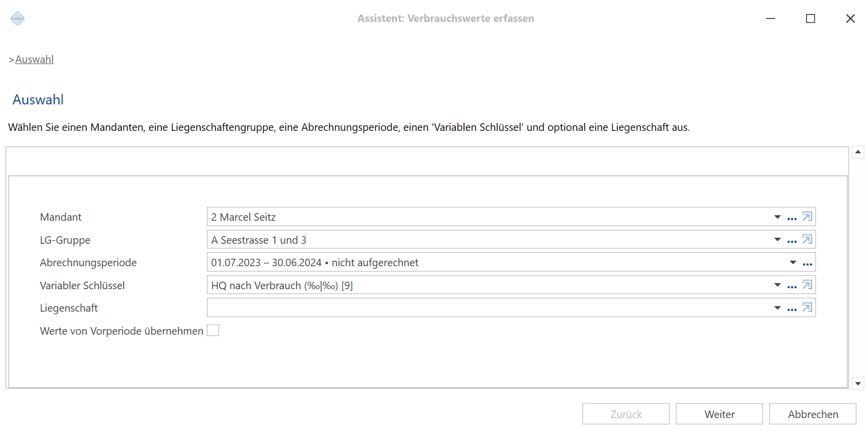Expand the LG-Gruppe dropdown arrow
The height and width of the screenshot is (435, 868).
click(x=778, y=240)
